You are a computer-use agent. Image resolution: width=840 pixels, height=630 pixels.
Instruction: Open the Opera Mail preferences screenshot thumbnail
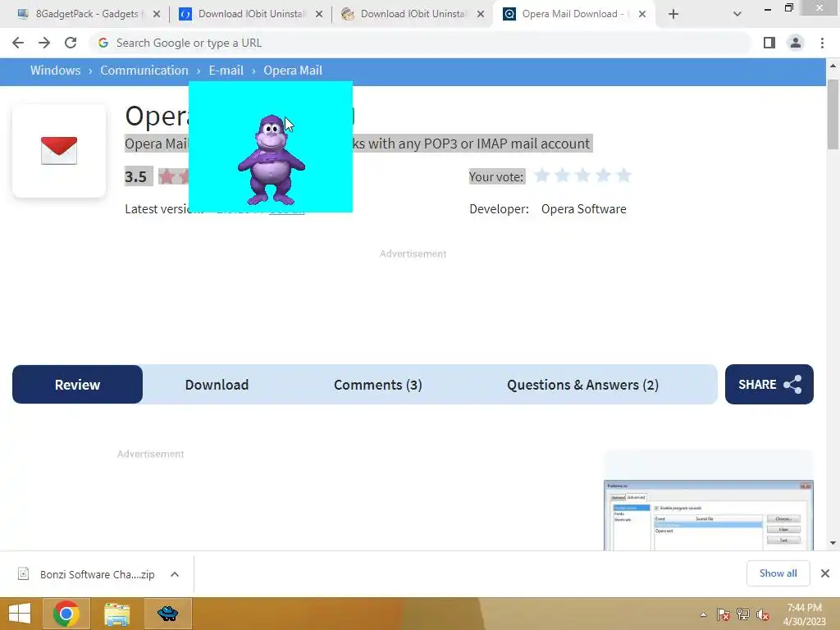coord(708,515)
